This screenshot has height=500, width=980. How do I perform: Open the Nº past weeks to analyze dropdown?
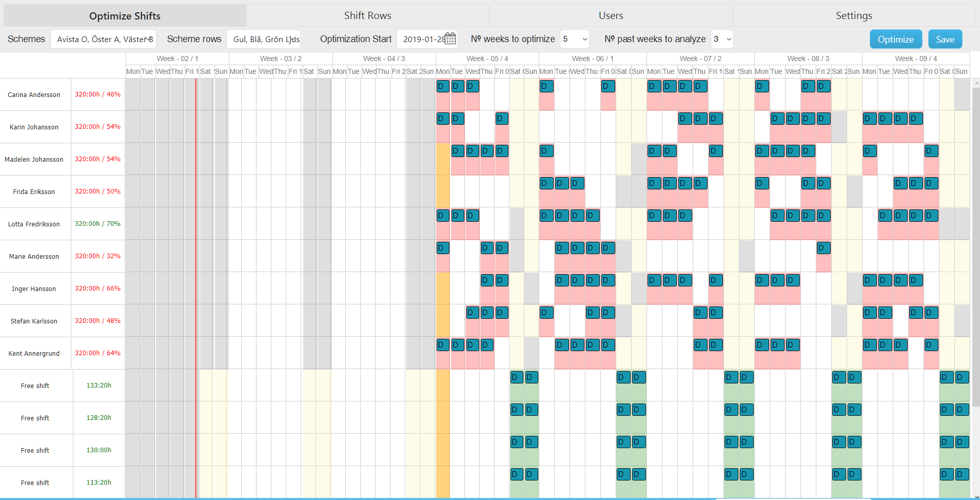pyautogui.click(x=721, y=39)
